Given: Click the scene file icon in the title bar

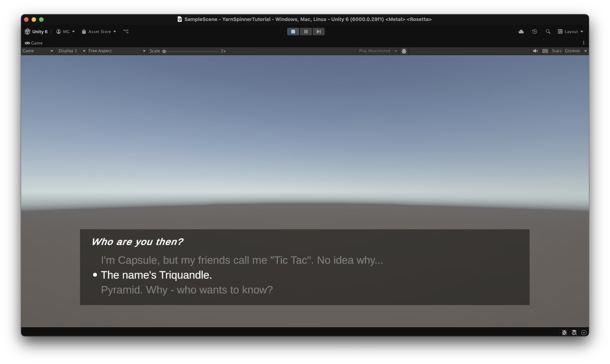Looking at the screenshot, I should click(x=180, y=19).
